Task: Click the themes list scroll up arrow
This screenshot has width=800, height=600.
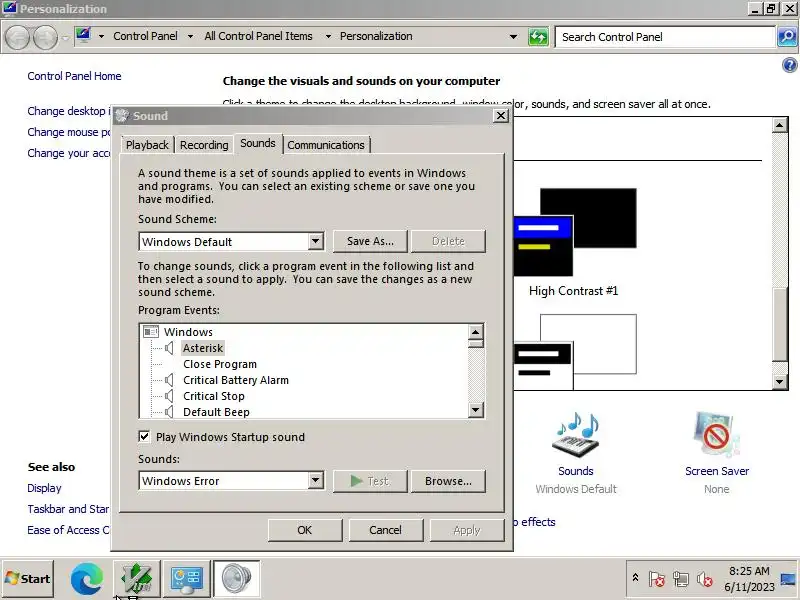Action: tap(780, 125)
